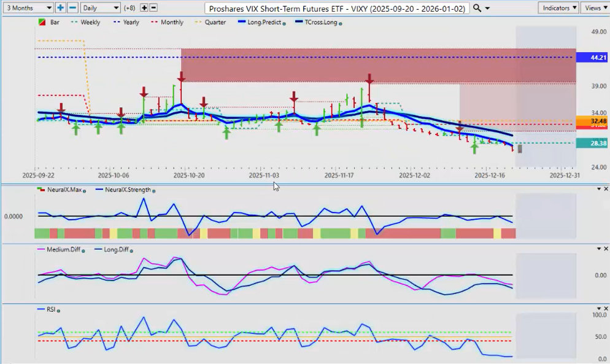Viewport: 610px width, 364px height.
Task: Close the Medium.Diff panel with the X
Action: (x=606, y=249)
